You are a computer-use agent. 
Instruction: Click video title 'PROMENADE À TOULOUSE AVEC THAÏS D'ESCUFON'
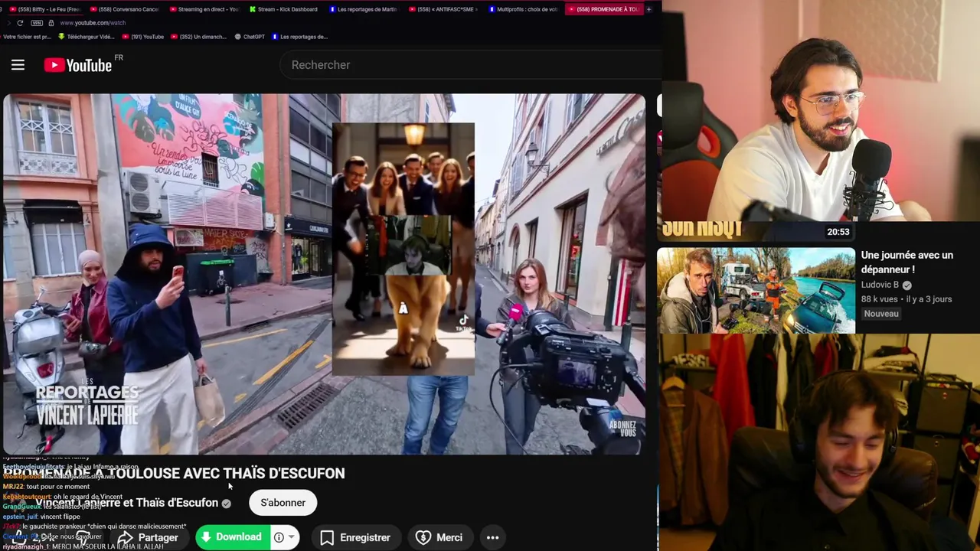(x=174, y=474)
